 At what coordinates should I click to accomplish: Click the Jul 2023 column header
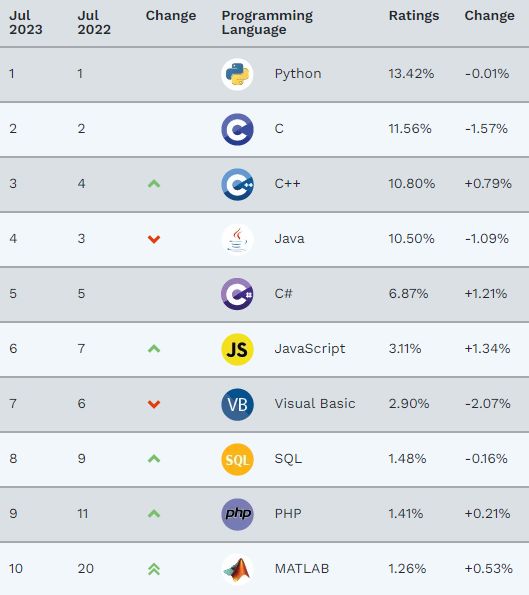(26, 22)
